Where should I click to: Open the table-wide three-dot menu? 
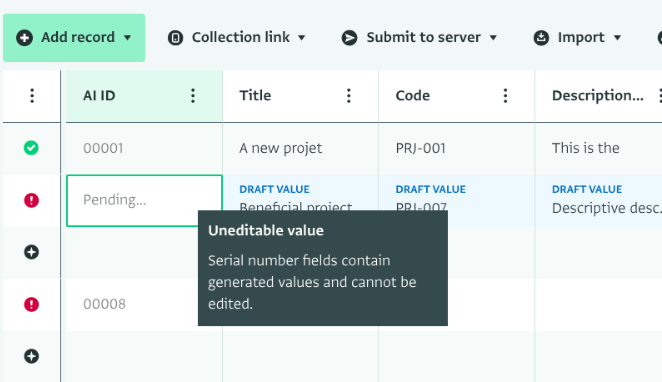(x=32, y=96)
